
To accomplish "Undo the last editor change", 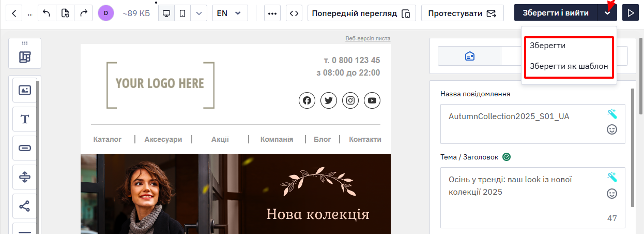I will click(47, 13).
